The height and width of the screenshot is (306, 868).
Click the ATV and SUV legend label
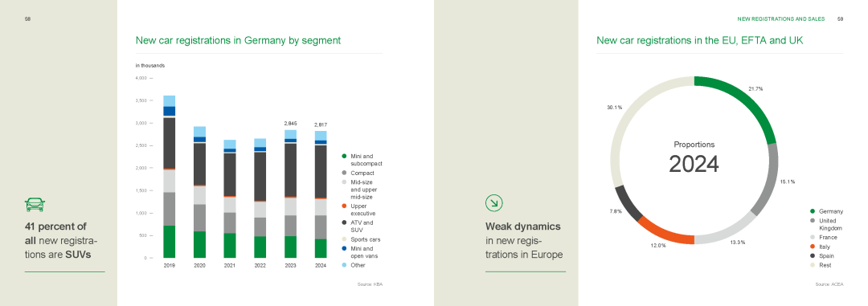pyautogui.click(x=362, y=226)
